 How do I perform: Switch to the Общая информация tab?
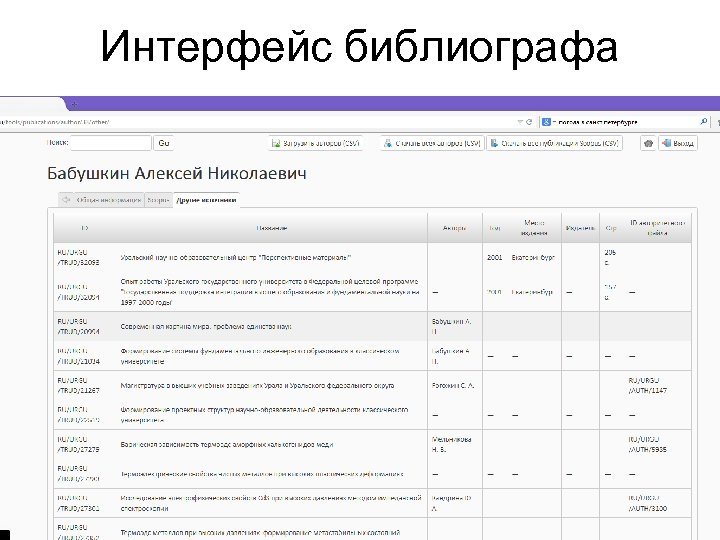(x=108, y=200)
